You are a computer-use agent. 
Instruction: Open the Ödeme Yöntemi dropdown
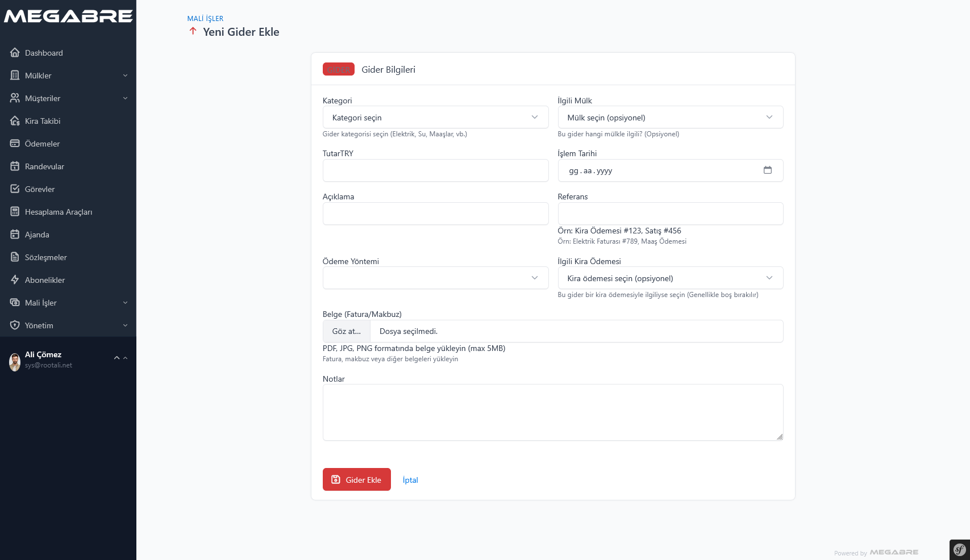click(435, 278)
